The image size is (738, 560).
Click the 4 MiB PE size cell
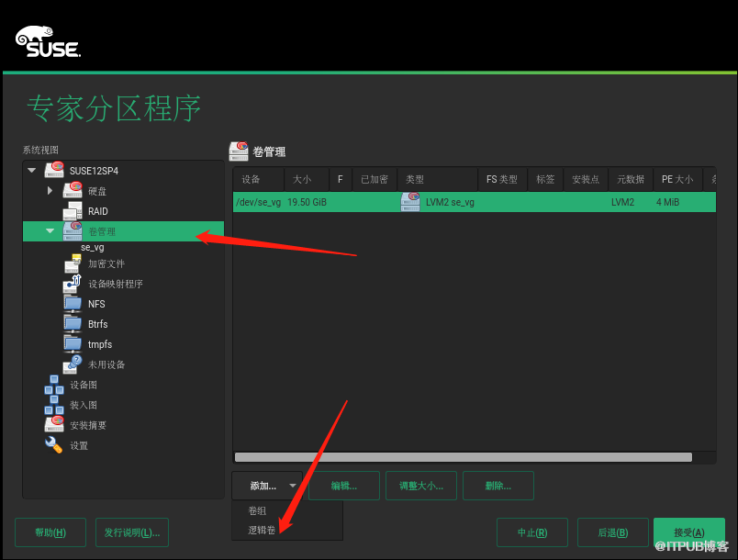coord(668,202)
